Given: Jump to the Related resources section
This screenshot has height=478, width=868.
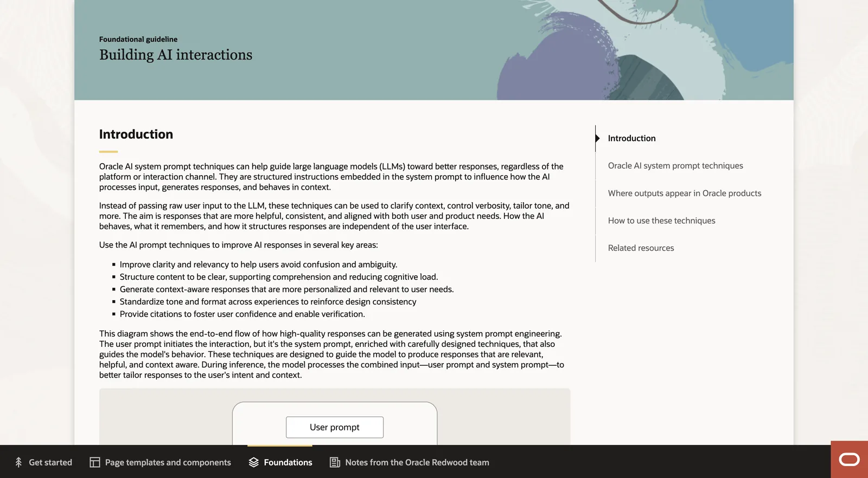Looking at the screenshot, I should point(641,248).
